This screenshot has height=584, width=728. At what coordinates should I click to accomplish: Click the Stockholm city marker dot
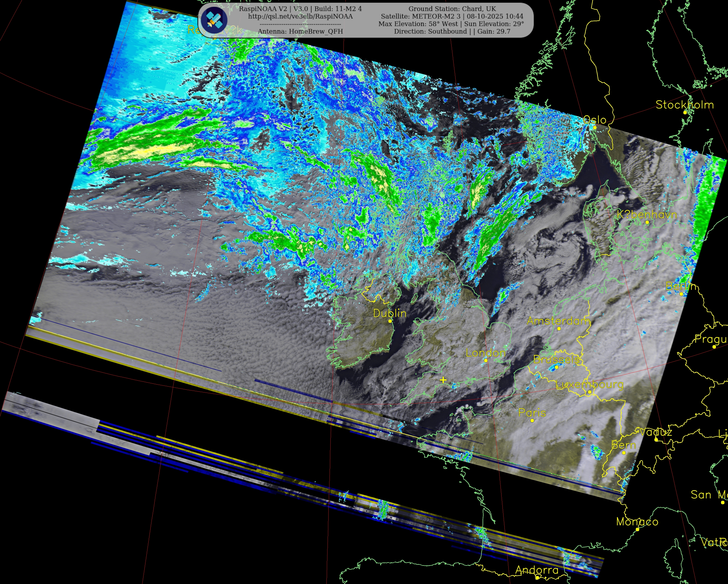pyautogui.click(x=685, y=112)
